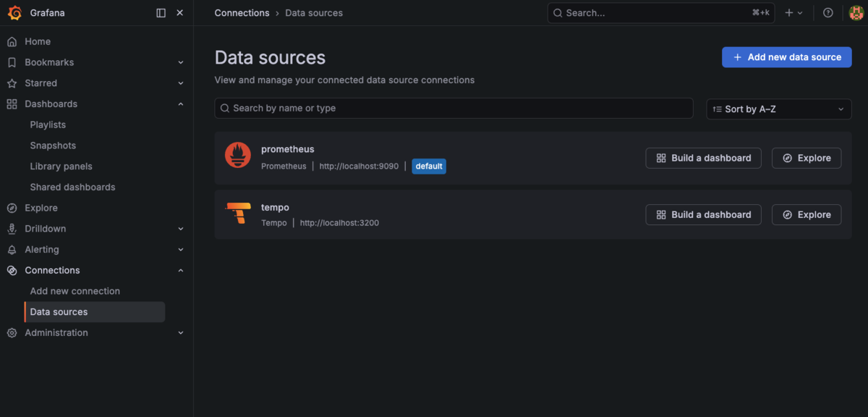Open the Sort by A–Z dropdown

[779, 109]
